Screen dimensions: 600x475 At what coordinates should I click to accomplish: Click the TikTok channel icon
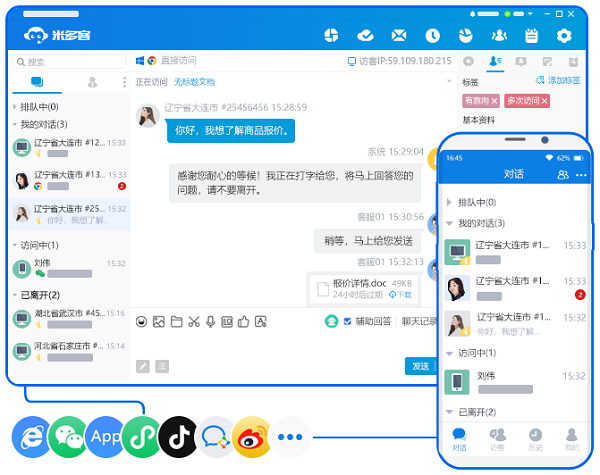click(178, 437)
